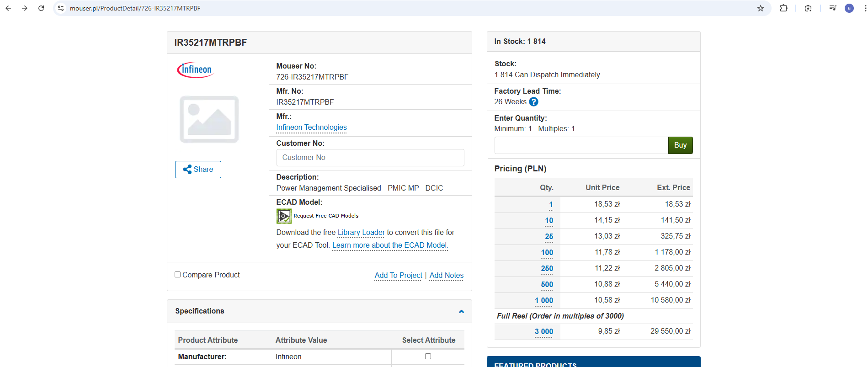Collapse the Specifications section
This screenshot has height=367, width=868.
click(461, 311)
